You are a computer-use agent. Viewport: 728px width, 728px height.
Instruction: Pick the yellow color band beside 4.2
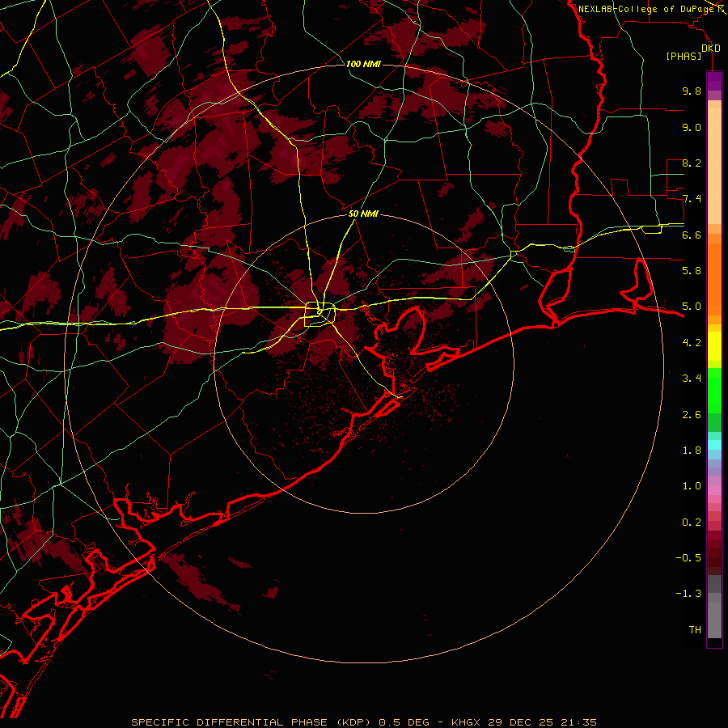714,346
